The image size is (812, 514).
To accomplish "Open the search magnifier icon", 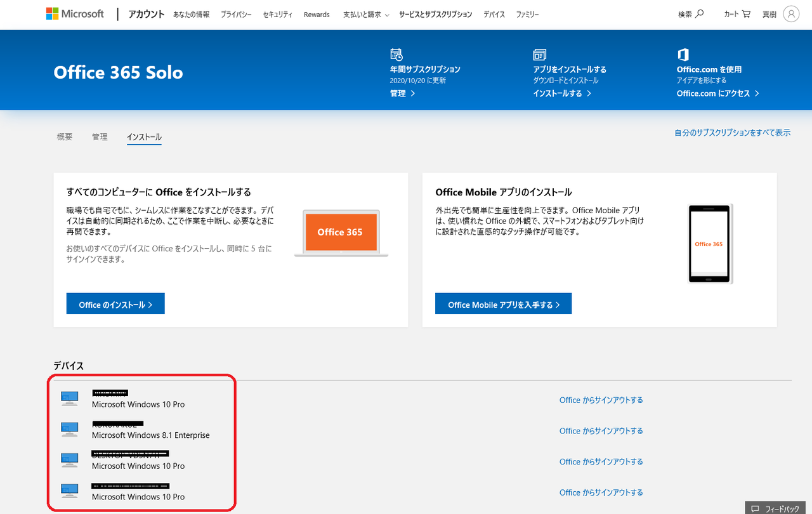I will click(700, 14).
